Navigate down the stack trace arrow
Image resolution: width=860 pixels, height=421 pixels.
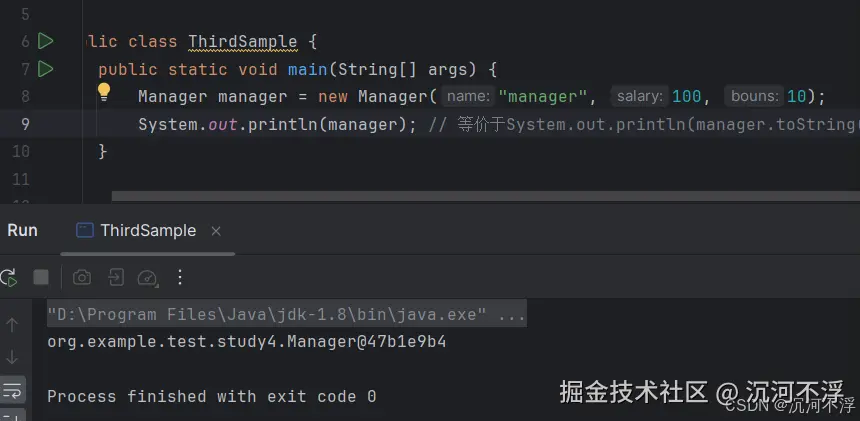[12, 357]
